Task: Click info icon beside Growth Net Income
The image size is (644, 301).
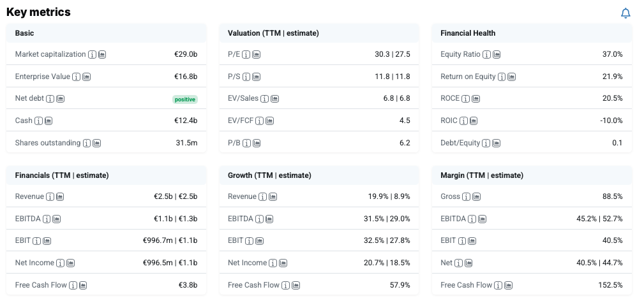Action: pyautogui.click(x=273, y=263)
